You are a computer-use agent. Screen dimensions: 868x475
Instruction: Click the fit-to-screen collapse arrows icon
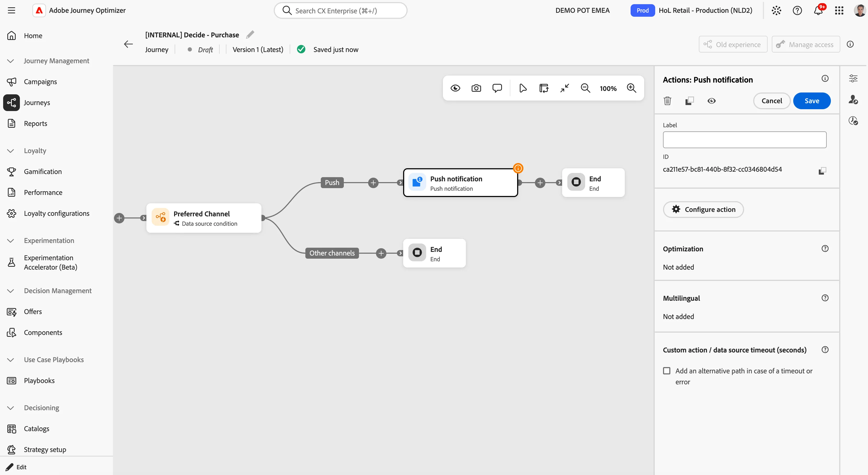(x=565, y=88)
